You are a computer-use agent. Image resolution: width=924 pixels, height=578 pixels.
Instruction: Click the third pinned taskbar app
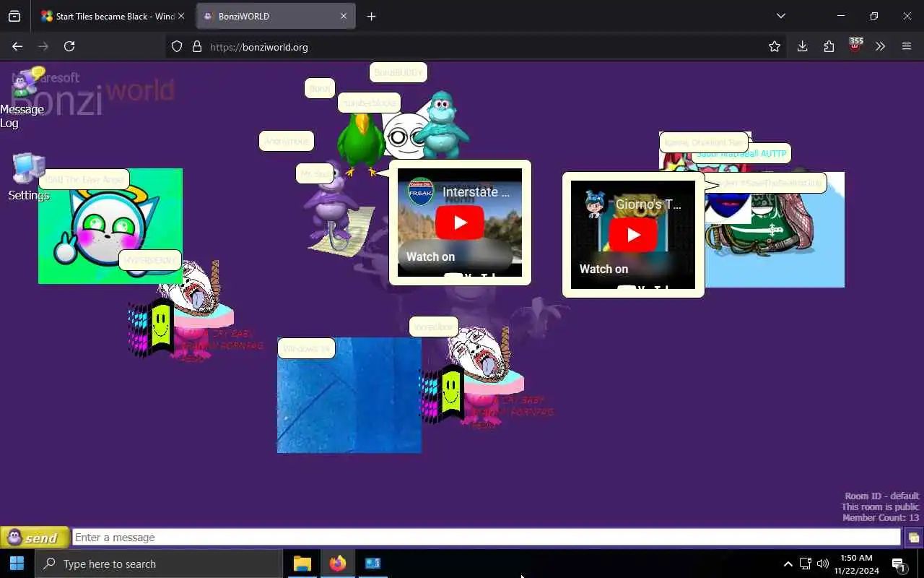pos(372,564)
